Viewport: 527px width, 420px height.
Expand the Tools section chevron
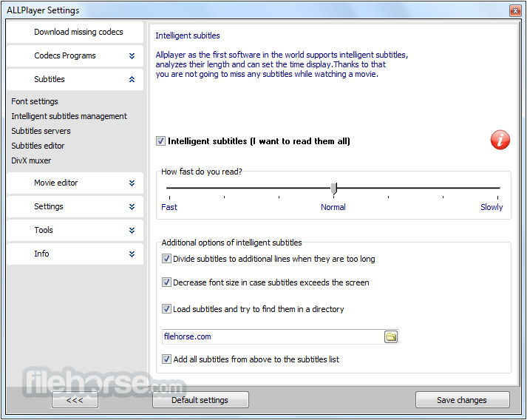tap(132, 231)
